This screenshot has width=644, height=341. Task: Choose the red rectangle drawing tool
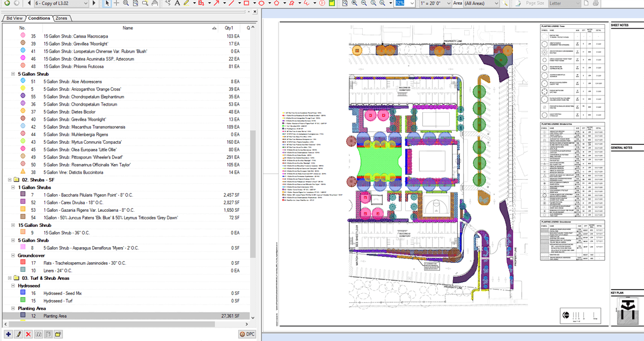point(246,3)
